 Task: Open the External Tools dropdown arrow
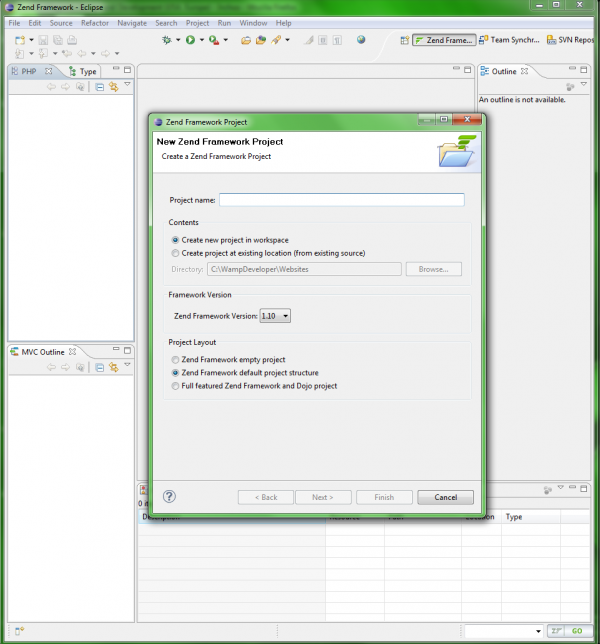tap(225, 40)
